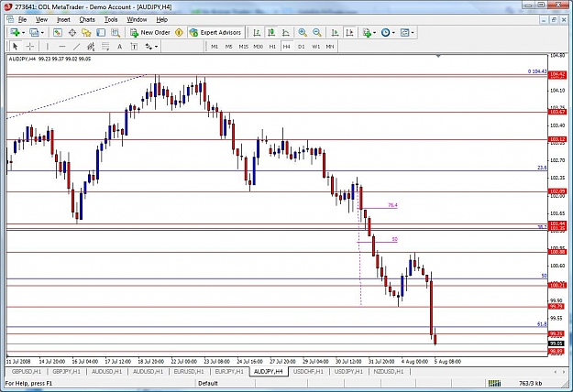
Task: Toggle the Data Window crosshair-target icon
Action: tap(72, 32)
